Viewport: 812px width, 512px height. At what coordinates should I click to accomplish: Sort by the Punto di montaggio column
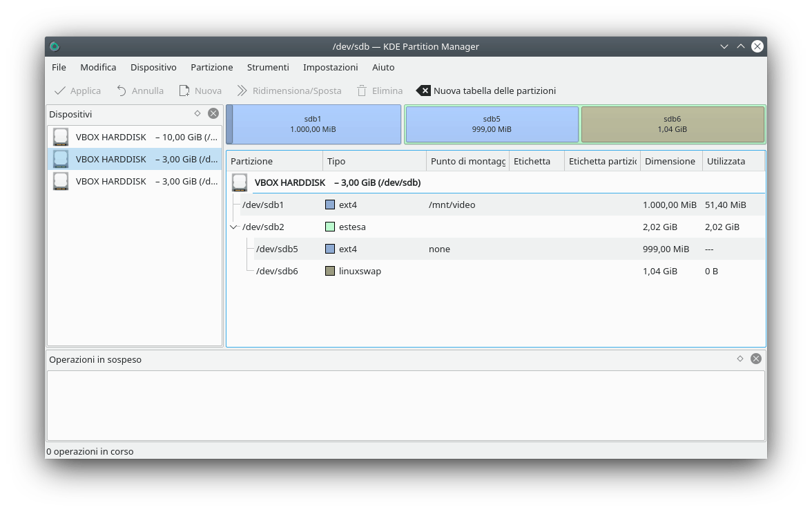467,161
